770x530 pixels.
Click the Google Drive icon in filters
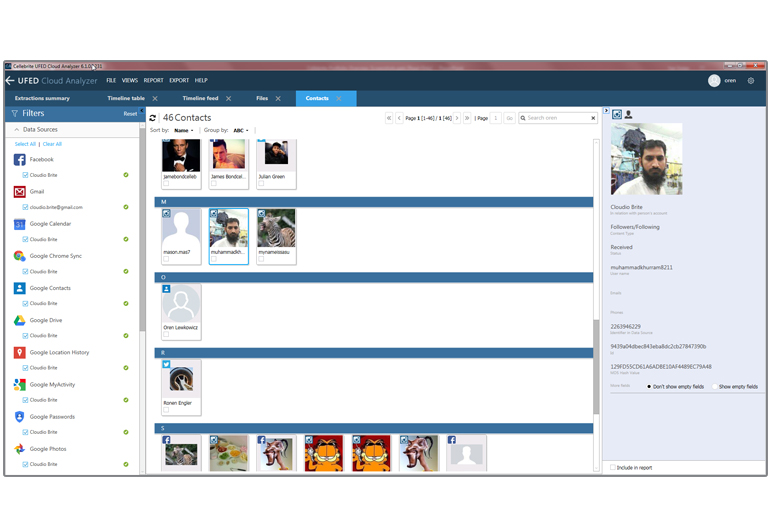(x=20, y=320)
